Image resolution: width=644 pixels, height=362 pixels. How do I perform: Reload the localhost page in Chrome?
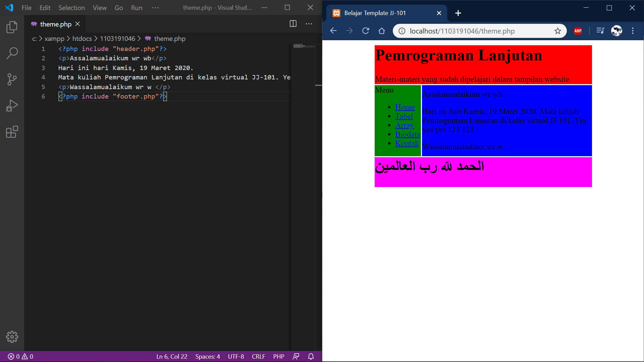pos(366,31)
